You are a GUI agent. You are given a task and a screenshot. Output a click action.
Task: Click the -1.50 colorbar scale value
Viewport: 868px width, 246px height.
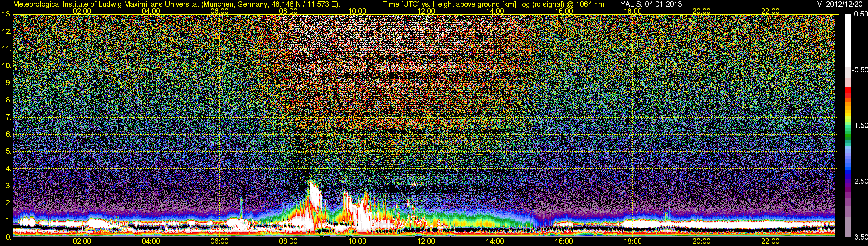[860, 125]
